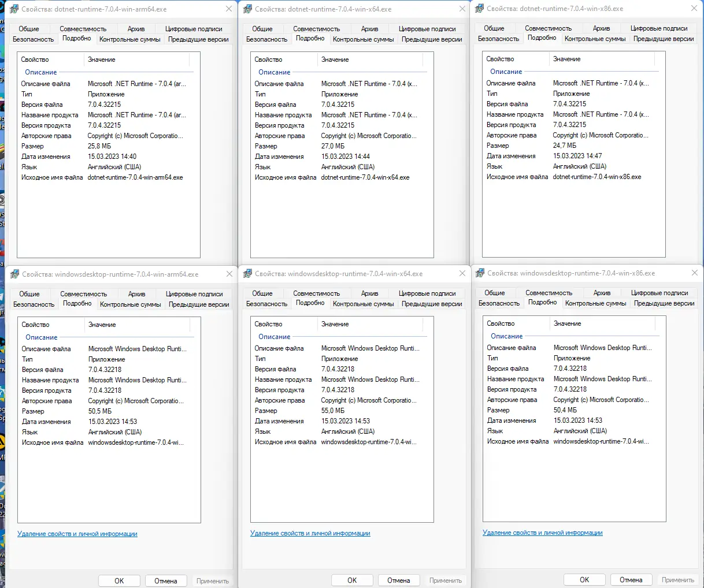
Task: Select size value 50,5 МБ
Action: (100, 411)
